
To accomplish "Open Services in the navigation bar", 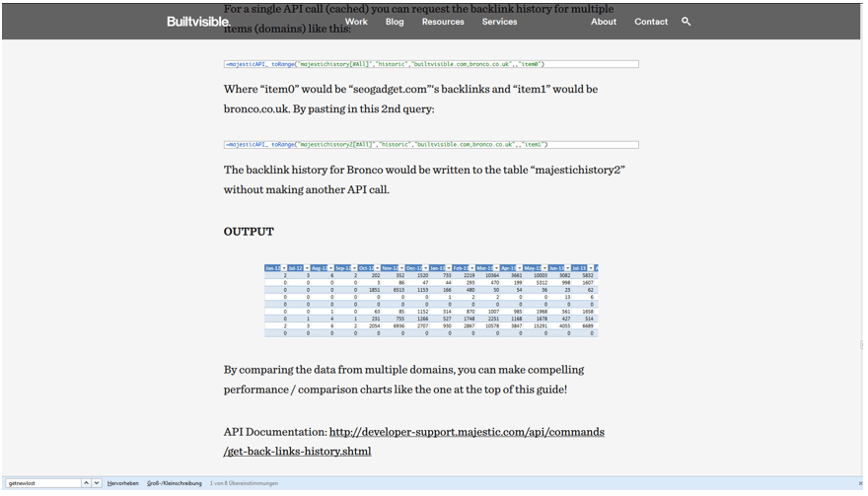I will click(499, 22).
